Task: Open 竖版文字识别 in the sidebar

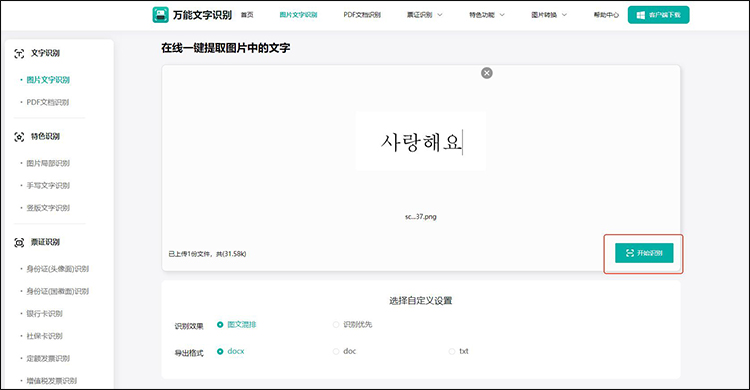Action: [x=48, y=208]
